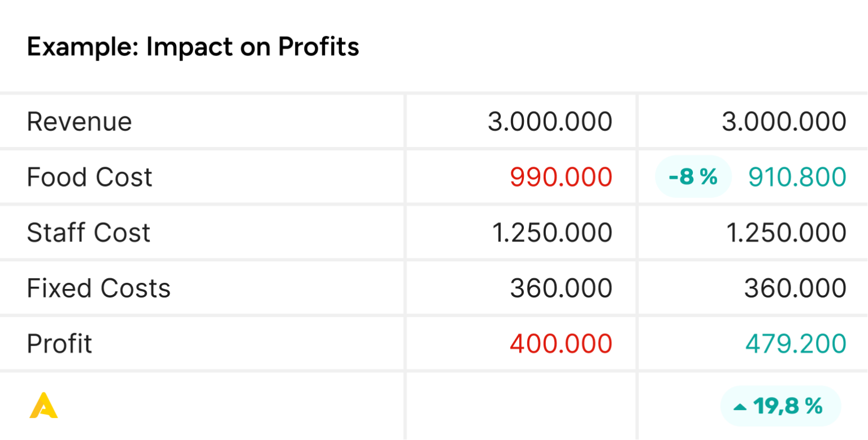Click the red 400.000 profit value
This screenshot has height=440, width=868.
click(x=561, y=343)
